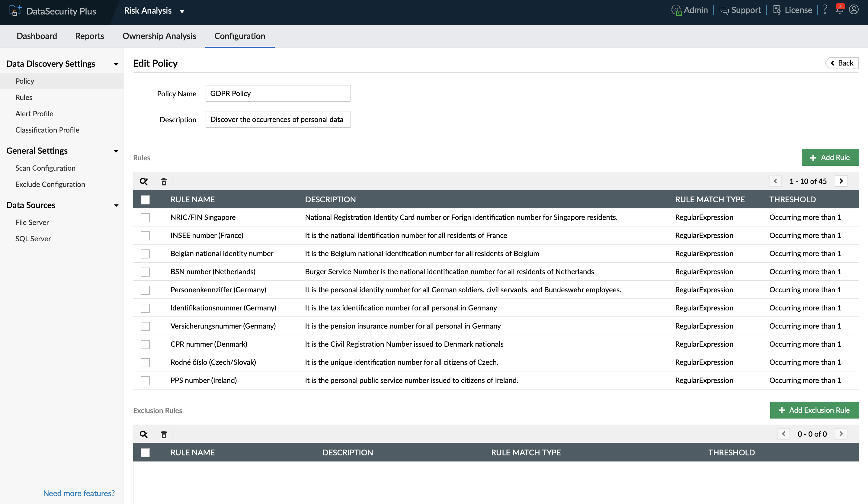Select the CPR nummer (Denmark) checkbox
Screen dimensions: 868x504
145,345
